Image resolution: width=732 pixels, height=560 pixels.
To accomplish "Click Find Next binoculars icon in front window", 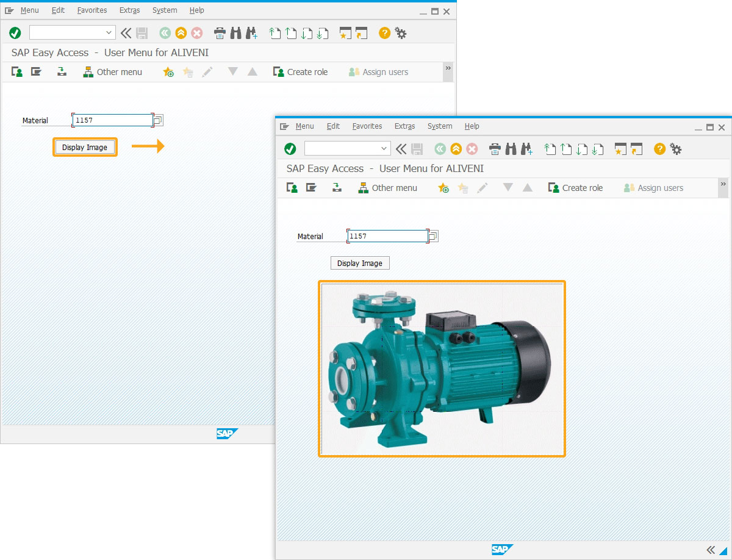I will tap(527, 149).
